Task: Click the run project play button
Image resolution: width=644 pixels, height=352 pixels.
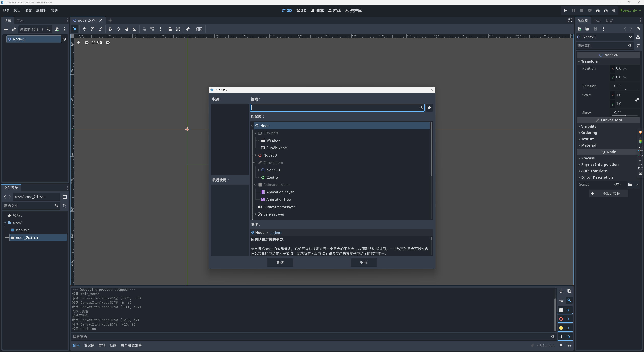Action: point(565,11)
